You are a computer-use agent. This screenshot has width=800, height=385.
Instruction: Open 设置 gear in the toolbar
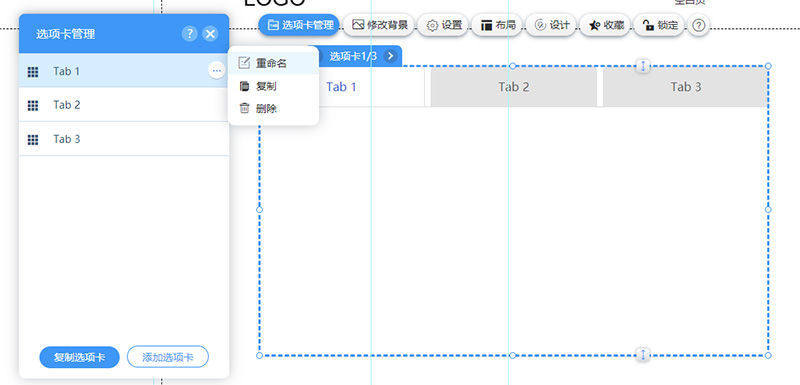(444, 25)
